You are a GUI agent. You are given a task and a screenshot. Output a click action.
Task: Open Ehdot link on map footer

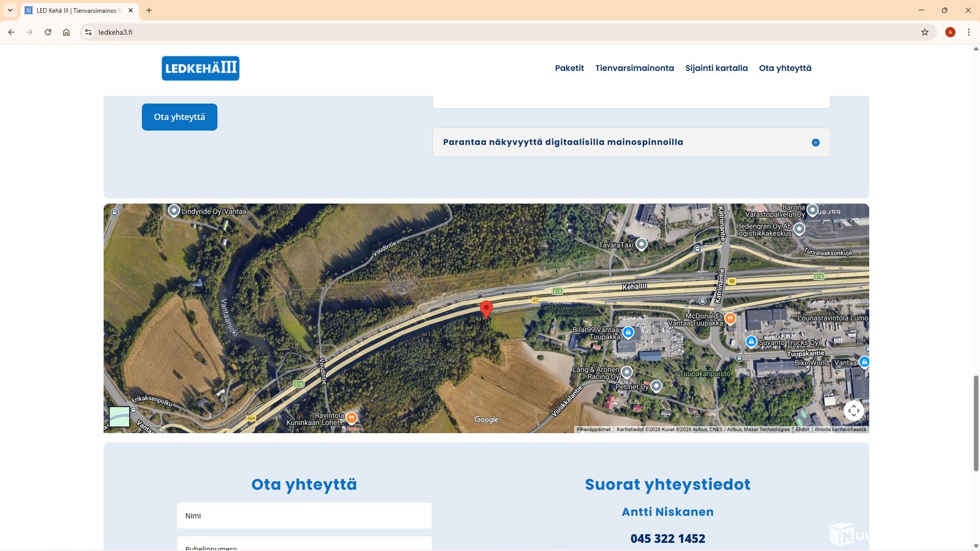tap(802, 430)
